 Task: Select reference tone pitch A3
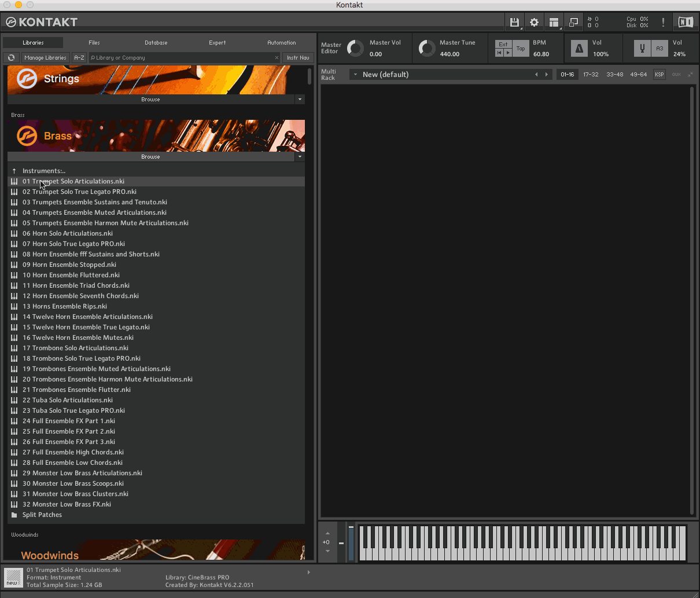click(x=660, y=49)
